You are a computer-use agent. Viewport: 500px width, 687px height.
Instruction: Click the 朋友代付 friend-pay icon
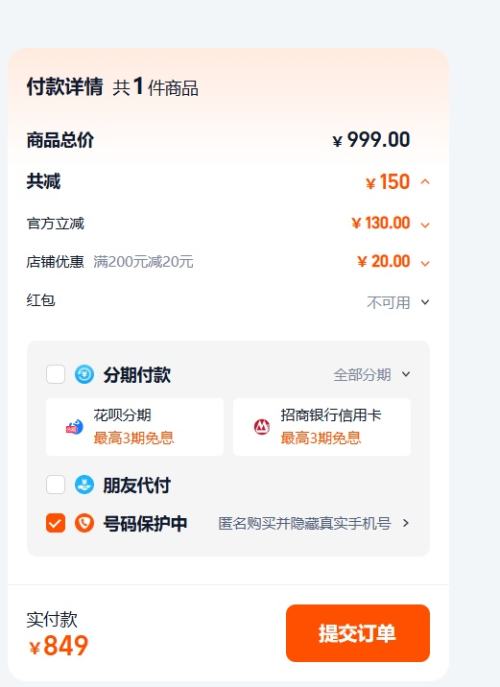tap(84, 485)
